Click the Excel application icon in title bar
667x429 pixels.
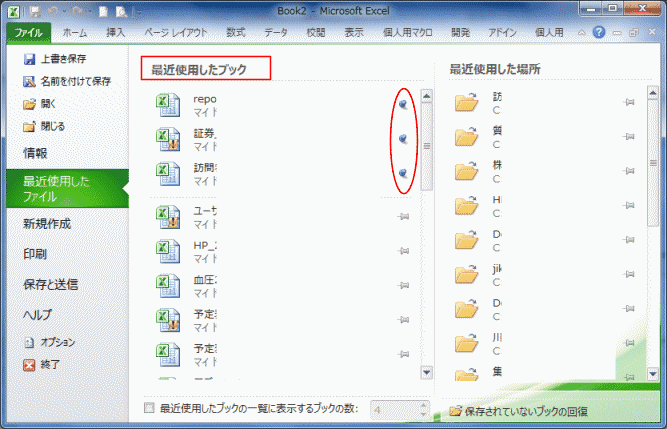[14, 11]
